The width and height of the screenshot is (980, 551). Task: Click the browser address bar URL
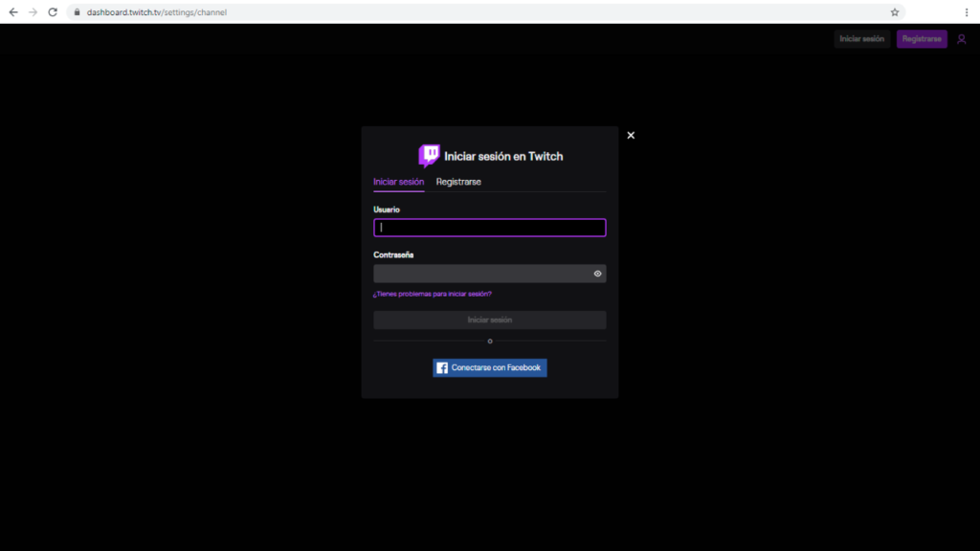[x=157, y=12]
